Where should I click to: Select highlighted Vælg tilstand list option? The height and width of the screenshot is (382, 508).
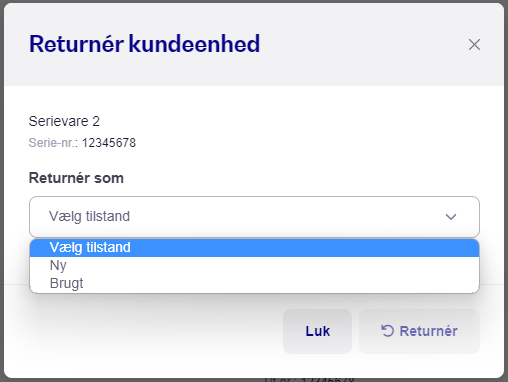pyautogui.click(x=254, y=248)
